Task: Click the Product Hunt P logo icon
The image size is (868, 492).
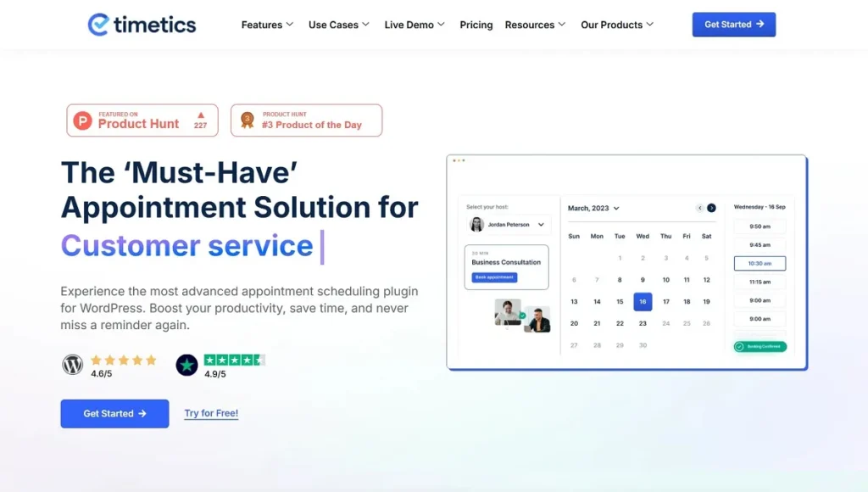Action: tap(82, 120)
